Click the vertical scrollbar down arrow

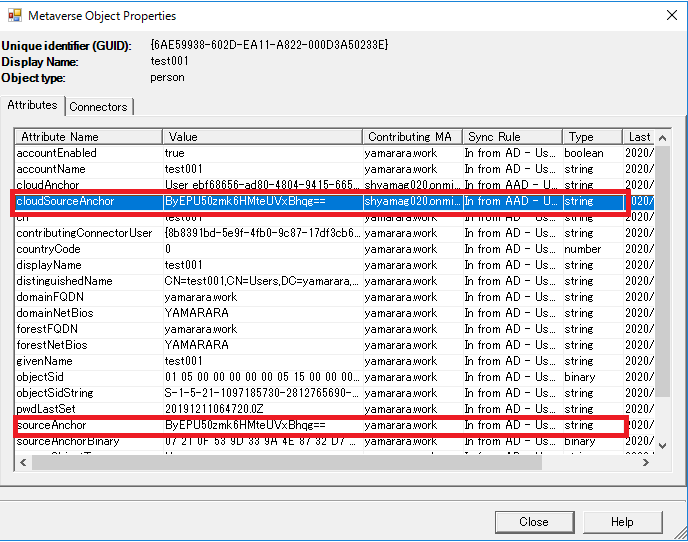(x=663, y=445)
